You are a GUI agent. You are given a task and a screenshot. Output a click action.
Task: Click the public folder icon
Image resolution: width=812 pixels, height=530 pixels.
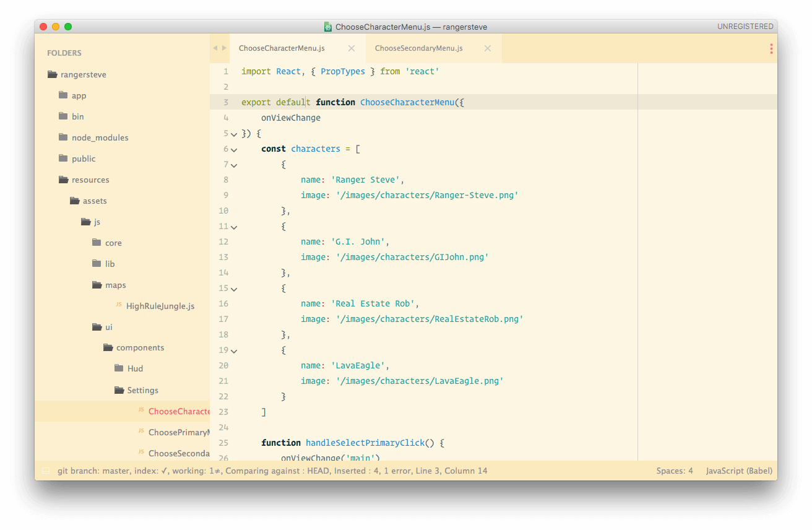point(63,159)
